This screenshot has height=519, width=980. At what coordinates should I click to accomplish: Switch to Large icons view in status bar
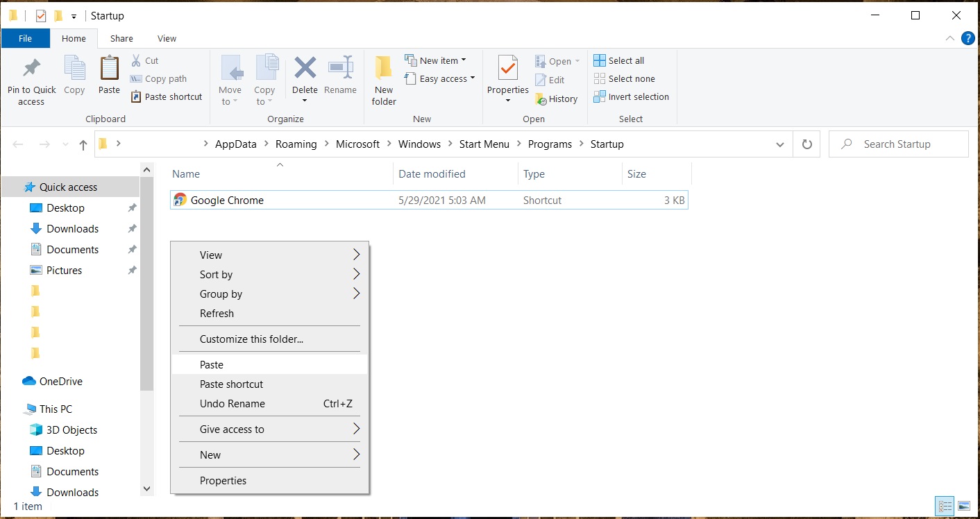(963, 506)
